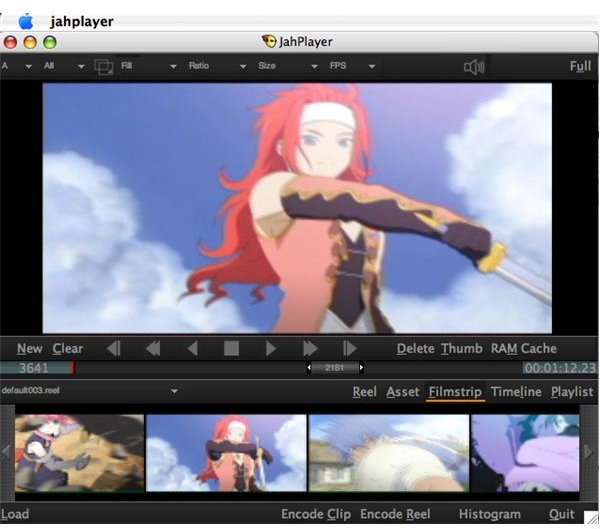Jump to the first frame

pos(114,349)
